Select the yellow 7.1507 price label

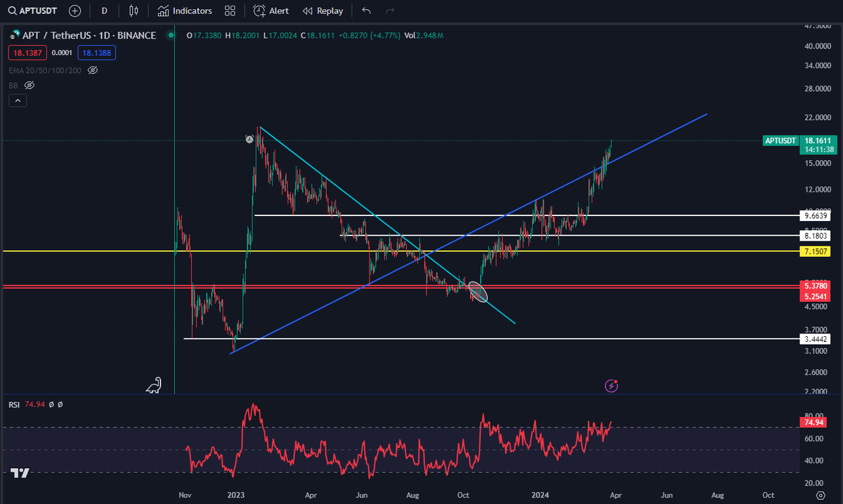pos(815,251)
